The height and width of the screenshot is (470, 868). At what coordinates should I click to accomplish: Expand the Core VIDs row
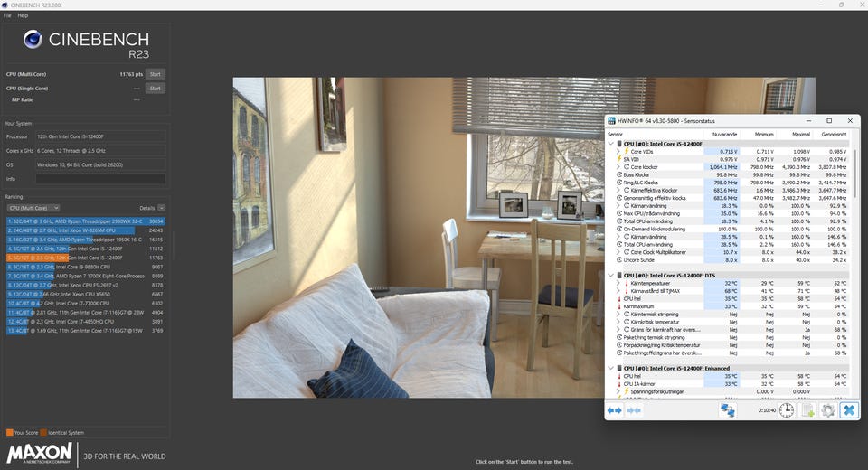click(618, 151)
